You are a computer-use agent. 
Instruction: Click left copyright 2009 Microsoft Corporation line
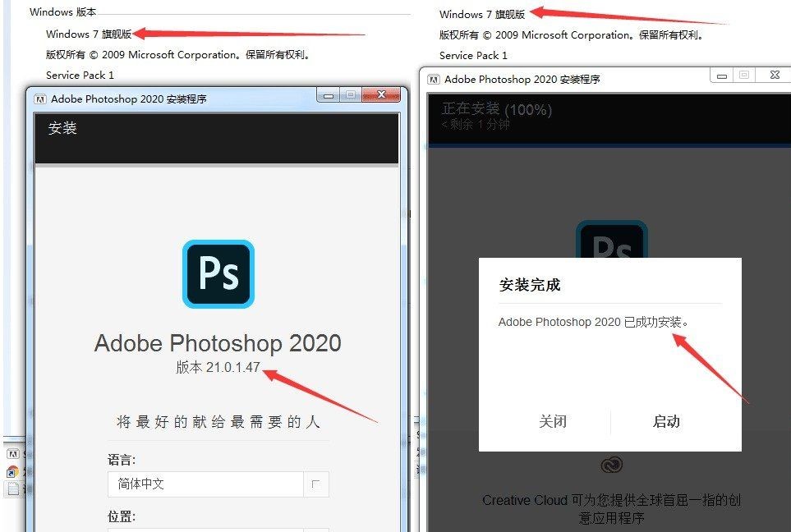pos(177,54)
